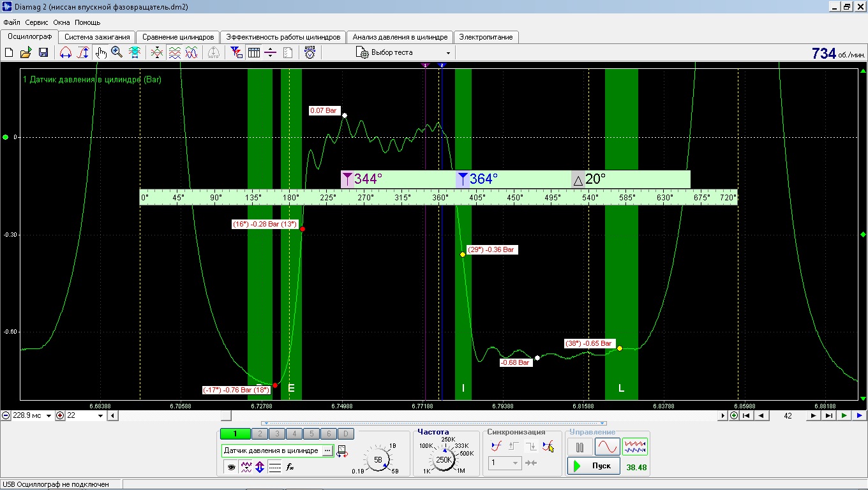Toggle channel 1 green button
Image resolution: width=868 pixels, height=490 pixels.
235,434
